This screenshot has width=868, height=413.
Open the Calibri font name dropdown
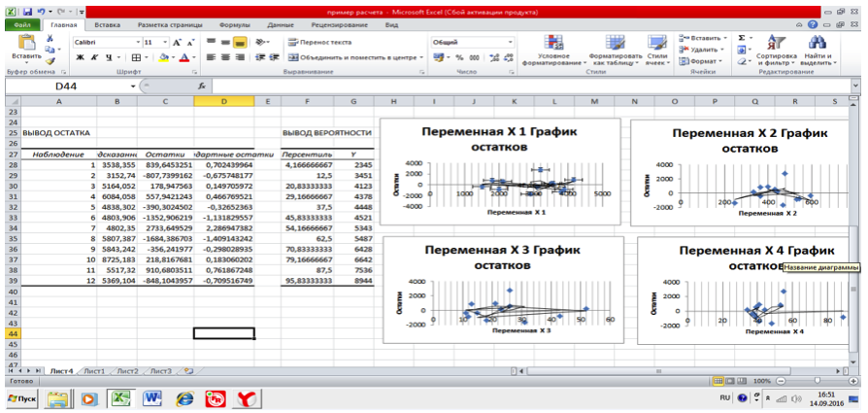point(139,43)
